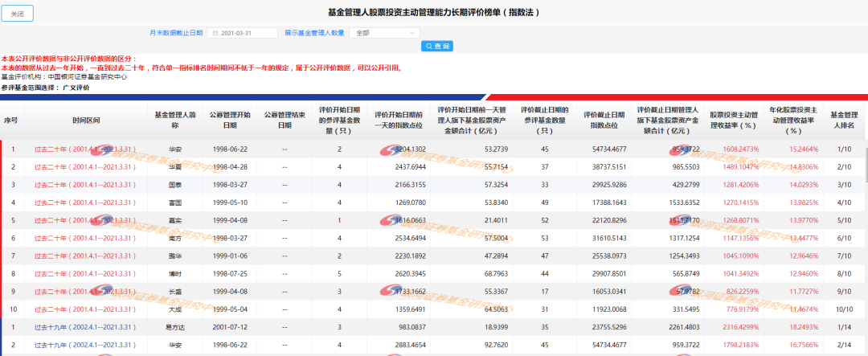The image size is (868, 356).
Task: Click 评价截止日期指数点位 column header
Action: [604, 121]
